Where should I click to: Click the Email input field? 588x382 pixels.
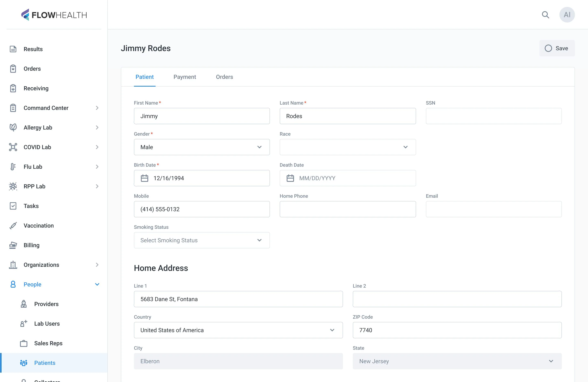click(x=494, y=209)
